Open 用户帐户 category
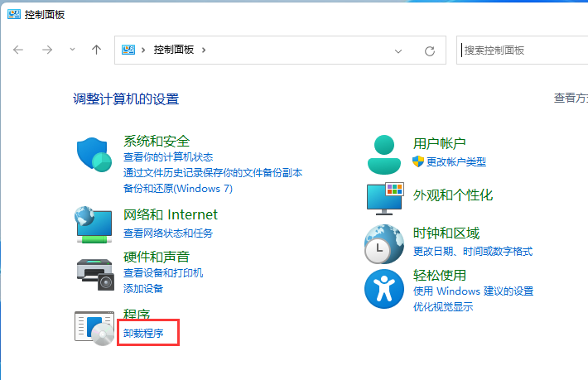This screenshot has height=380, width=588. point(439,143)
